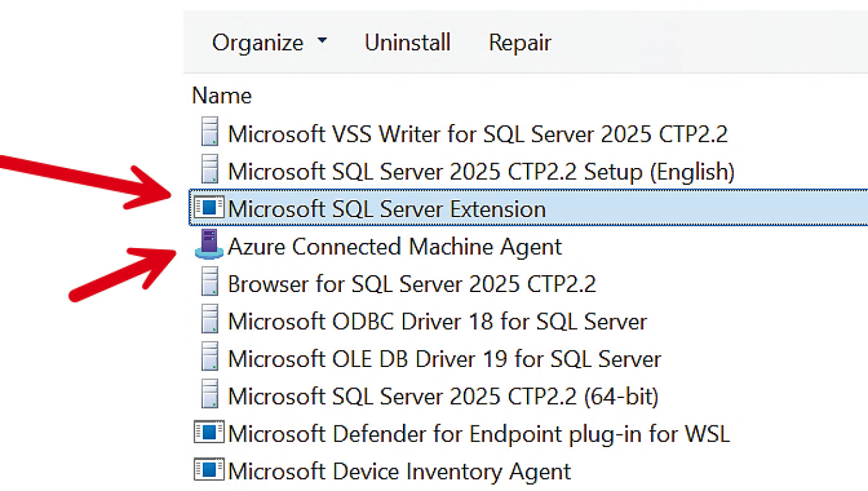The image size is (868, 491).
Task: Click the Azure Connected Machine Agent icon
Action: point(209,244)
